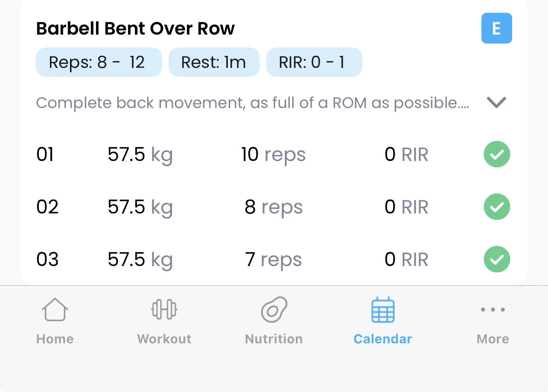Uncheck set 03 completion checkmark

[x=497, y=259]
